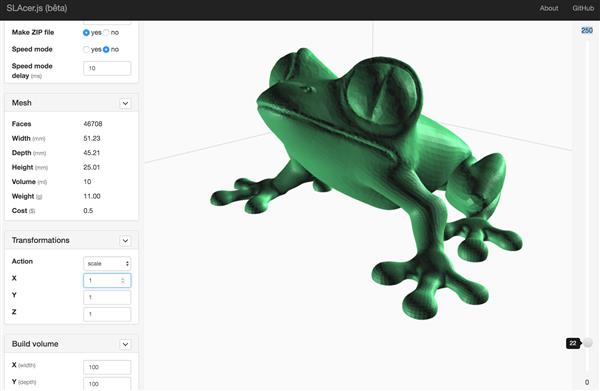Click the Build volume X width field
Viewport: 600px width, 391px height.
pos(107,367)
